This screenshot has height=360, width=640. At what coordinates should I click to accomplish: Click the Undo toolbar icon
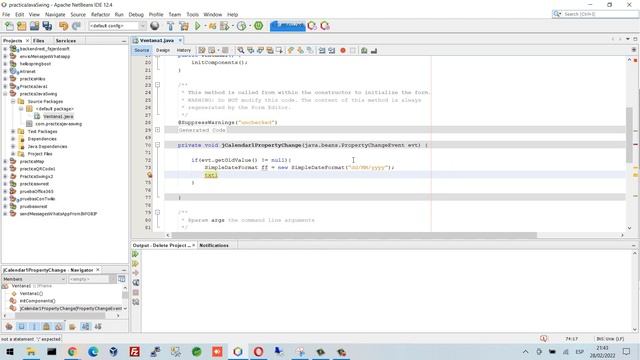(x=63, y=26)
